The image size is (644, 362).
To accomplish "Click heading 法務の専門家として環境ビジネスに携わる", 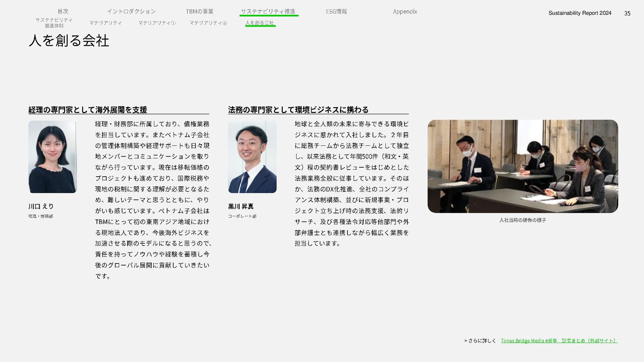I will click(x=298, y=110).
